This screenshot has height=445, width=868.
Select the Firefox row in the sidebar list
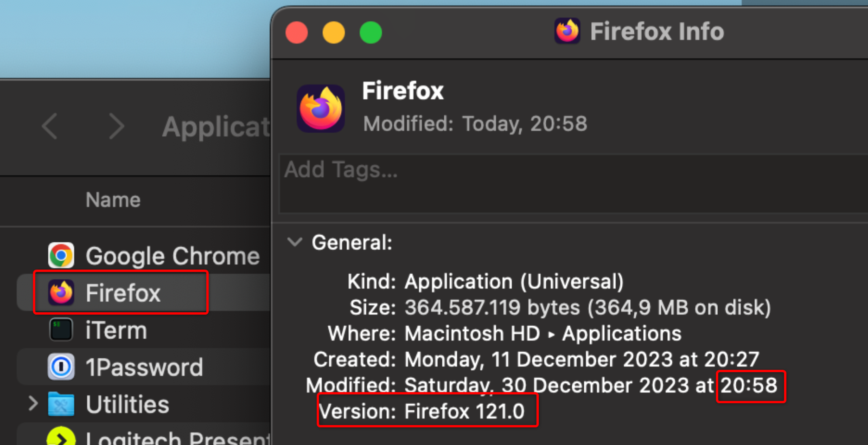(122, 292)
